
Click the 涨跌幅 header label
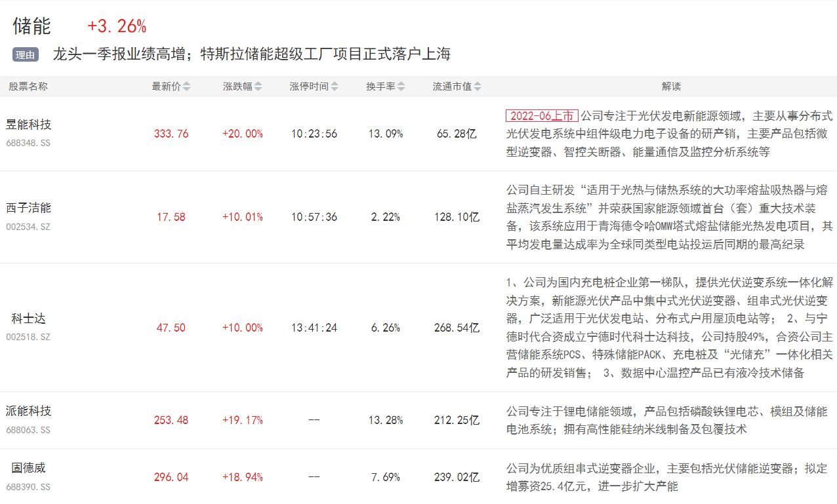click(237, 87)
